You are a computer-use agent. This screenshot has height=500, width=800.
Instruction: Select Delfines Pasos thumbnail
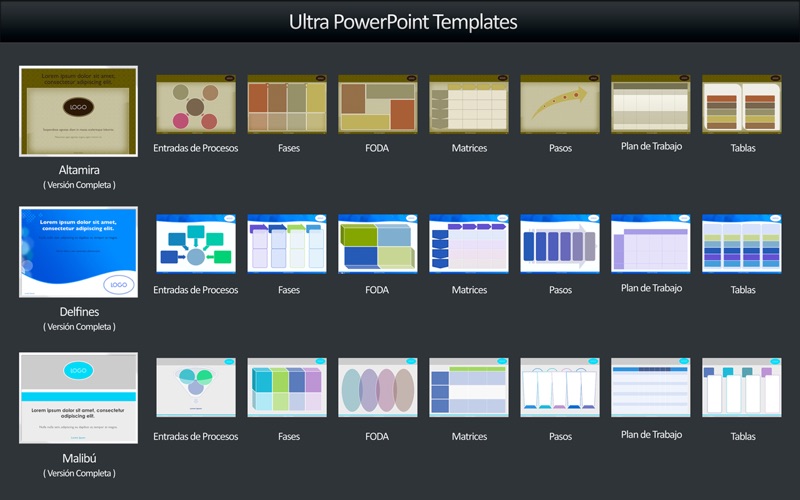(x=560, y=244)
